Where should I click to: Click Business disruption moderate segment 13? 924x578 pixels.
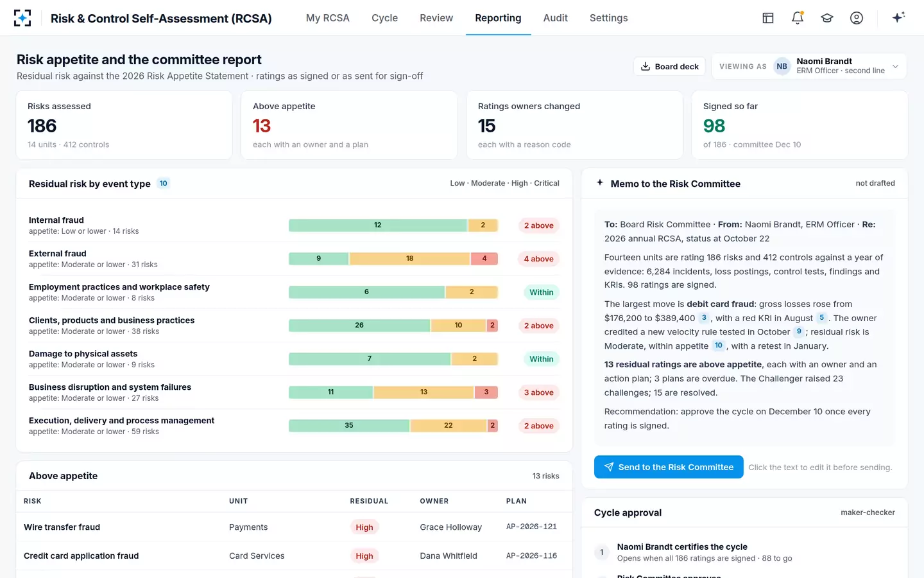[424, 392]
